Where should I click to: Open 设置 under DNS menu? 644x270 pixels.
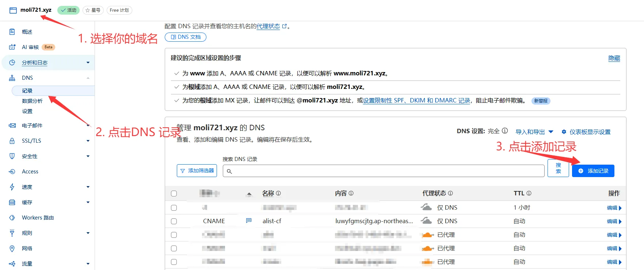tap(27, 111)
